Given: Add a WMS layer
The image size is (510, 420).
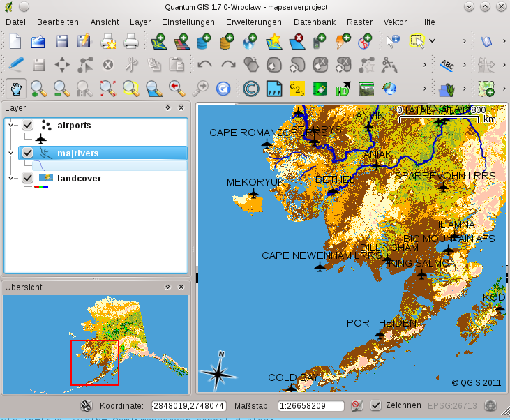Looking at the screenshot, I should pos(250,41).
